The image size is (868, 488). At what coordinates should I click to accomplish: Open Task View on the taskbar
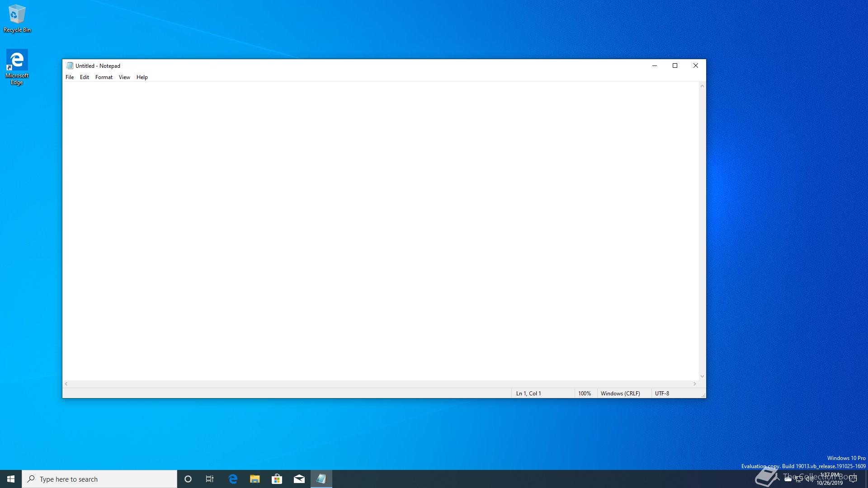[x=210, y=479]
